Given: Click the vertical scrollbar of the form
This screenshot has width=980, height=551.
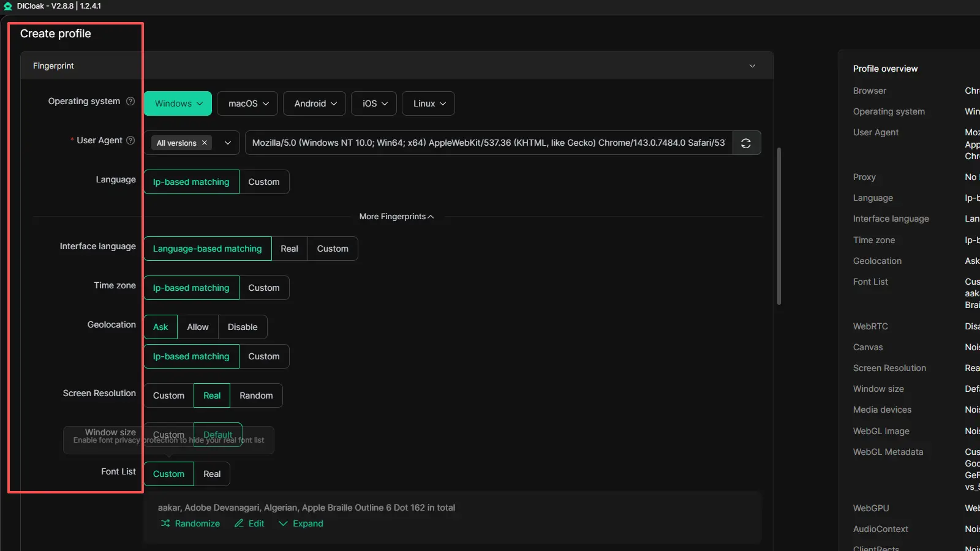Looking at the screenshot, I should pos(779,227).
